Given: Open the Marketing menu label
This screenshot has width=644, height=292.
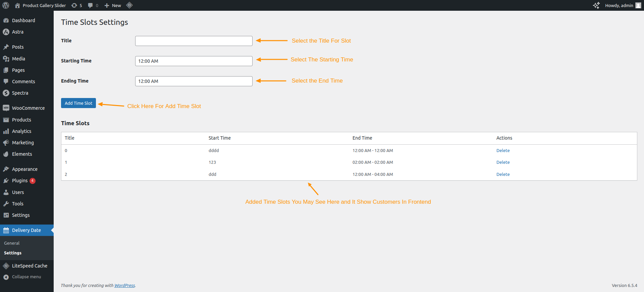Looking at the screenshot, I should tap(23, 143).
